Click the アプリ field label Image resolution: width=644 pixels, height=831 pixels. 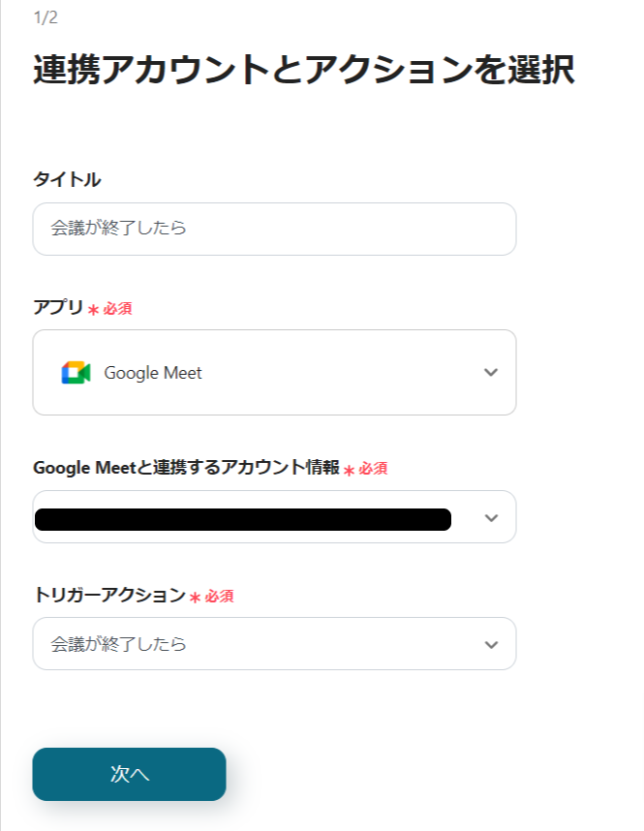(x=58, y=307)
